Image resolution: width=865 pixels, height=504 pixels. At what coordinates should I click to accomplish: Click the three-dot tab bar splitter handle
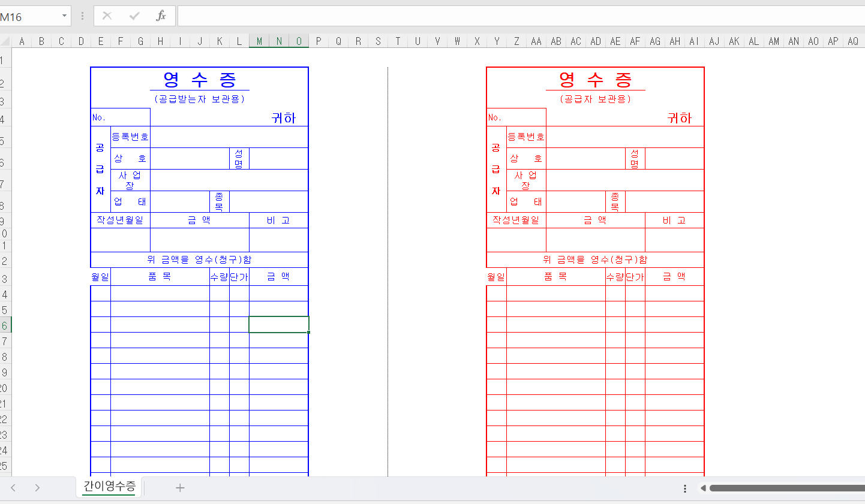685,488
